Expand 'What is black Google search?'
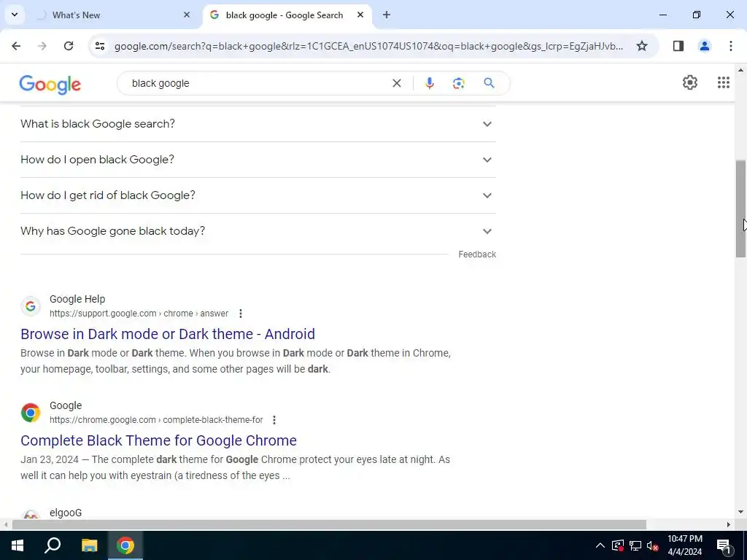The image size is (747, 560). coord(258,124)
